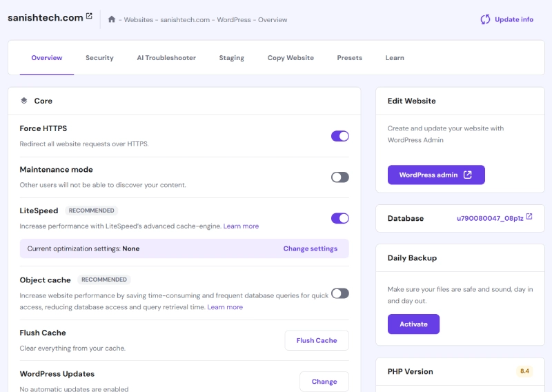Image resolution: width=552 pixels, height=392 pixels.
Task: Turn off the LiteSpeed toggle
Action: (339, 218)
